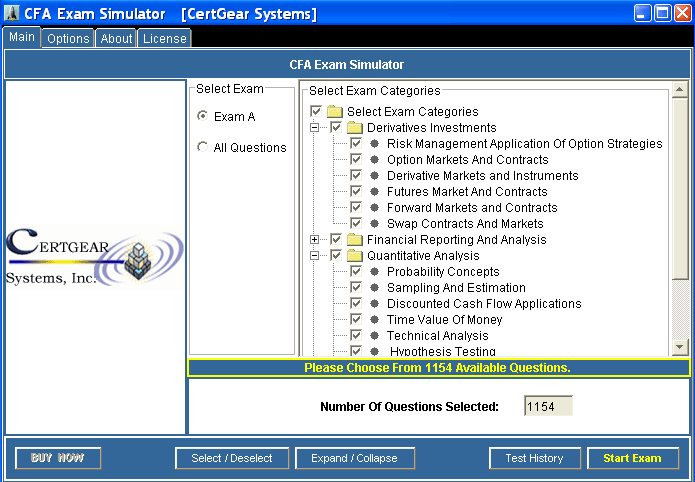
Task: Click the Financial Reporting And Analysis folder icon
Action: 355,239
